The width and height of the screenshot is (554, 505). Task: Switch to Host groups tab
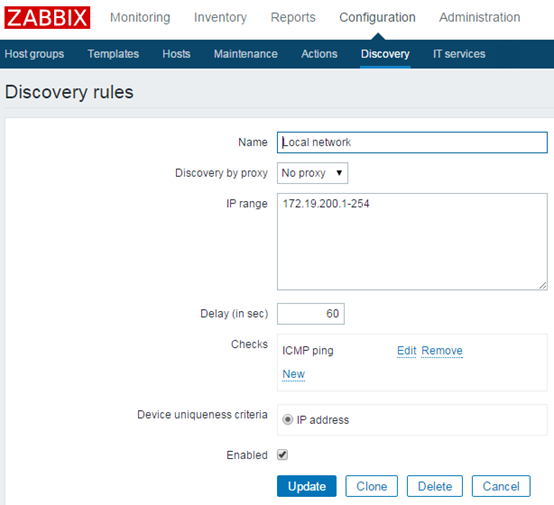point(34,54)
